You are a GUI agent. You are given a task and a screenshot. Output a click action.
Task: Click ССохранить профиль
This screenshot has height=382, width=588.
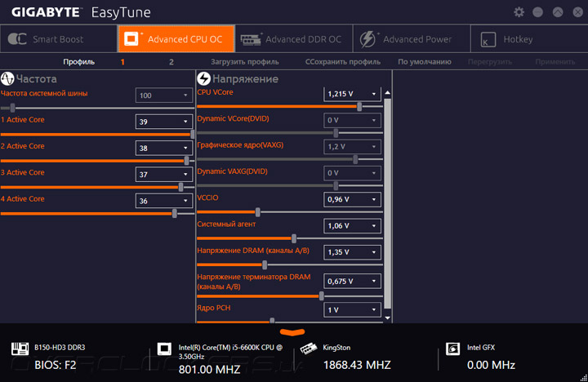343,62
